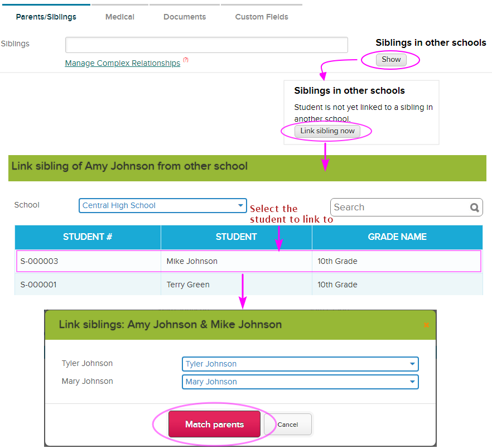Cancel the Link siblings dialog
Screen dimensions: 492x448
(288, 425)
